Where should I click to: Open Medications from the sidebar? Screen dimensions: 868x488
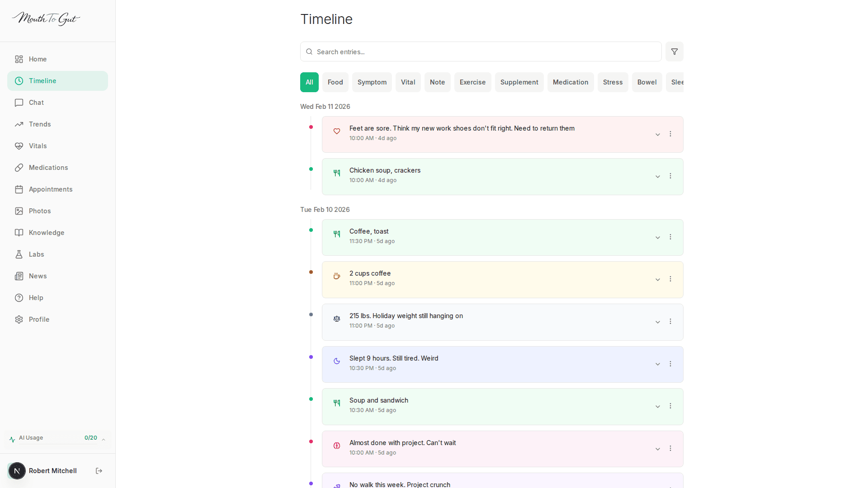48,168
